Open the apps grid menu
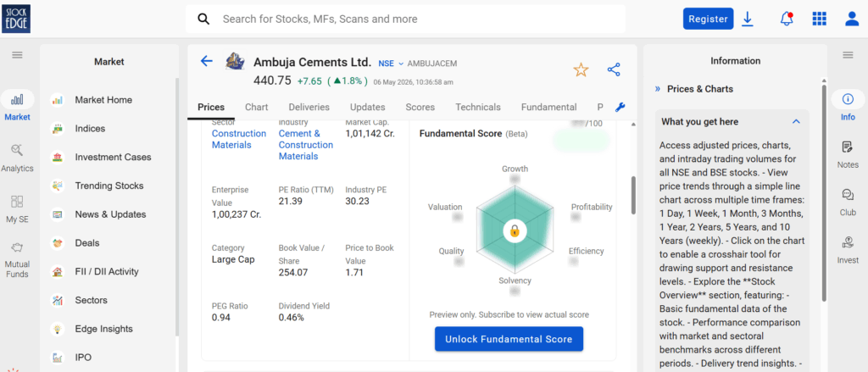Viewport: 868px width, 372px height. tap(820, 19)
